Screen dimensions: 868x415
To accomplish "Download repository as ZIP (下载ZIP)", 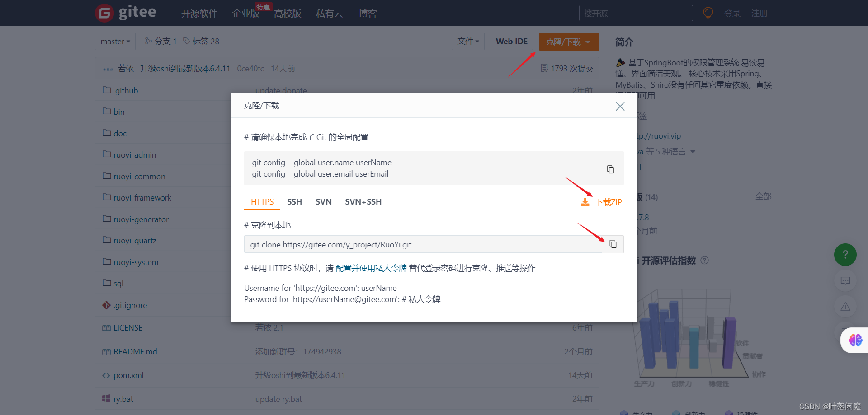I will point(601,202).
